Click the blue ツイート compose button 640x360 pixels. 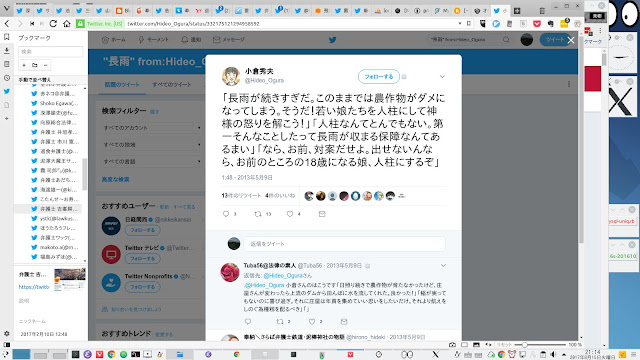coord(554,40)
